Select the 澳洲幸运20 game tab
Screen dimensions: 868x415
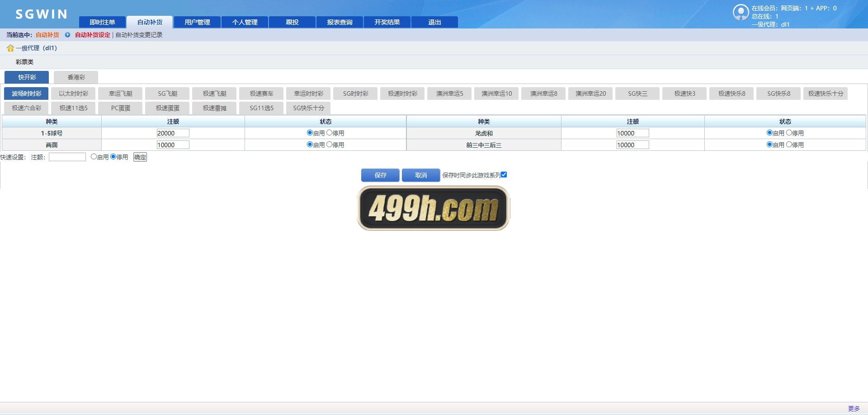tap(590, 93)
